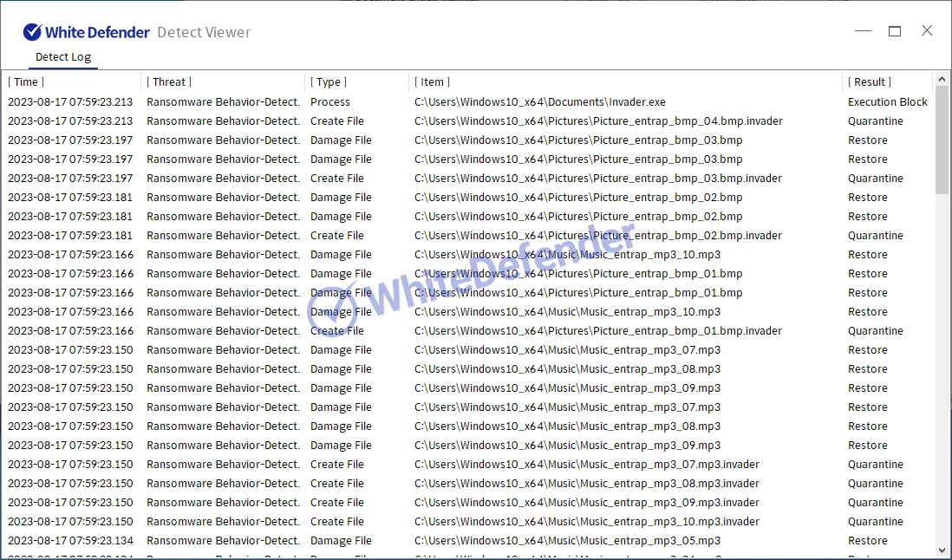Click the Execution Block result cell
952x560 pixels.
887,102
